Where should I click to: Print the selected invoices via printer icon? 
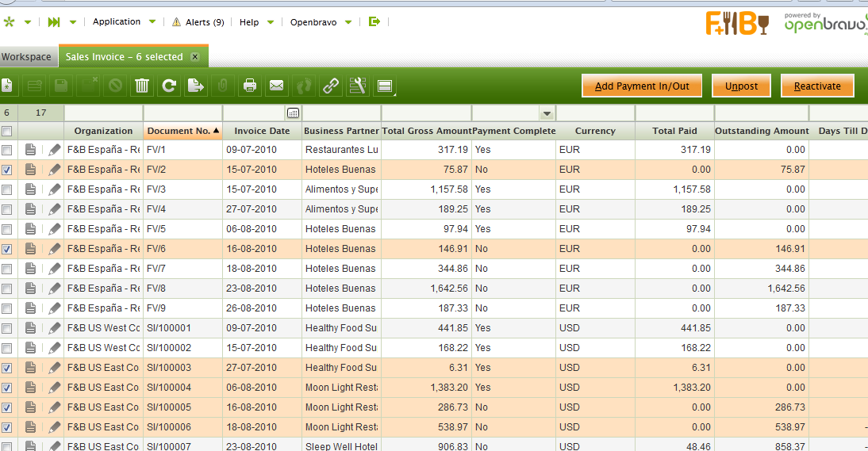(250, 86)
